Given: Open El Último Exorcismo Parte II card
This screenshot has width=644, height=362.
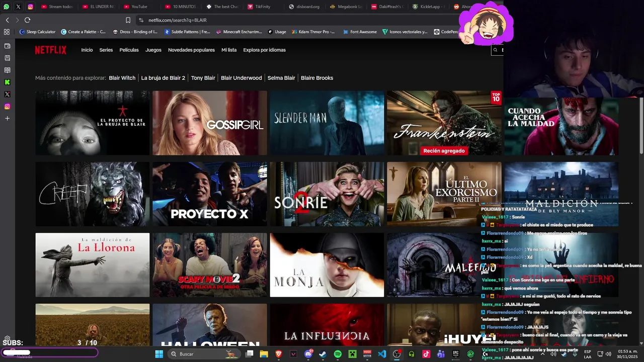Looking at the screenshot, I should [444, 194].
